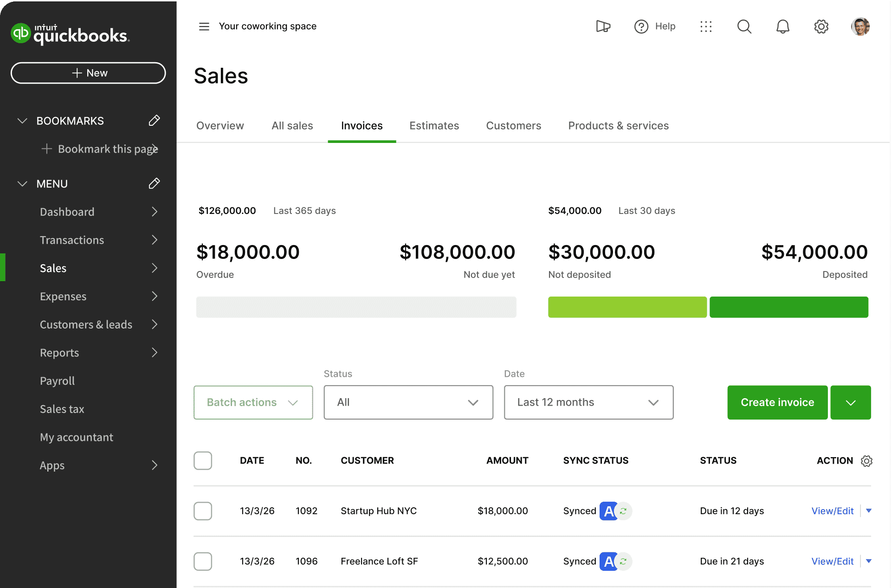Viewport: 891px width, 588px height.
Task: Open the Status filter dropdown set to All
Action: (408, 402)
